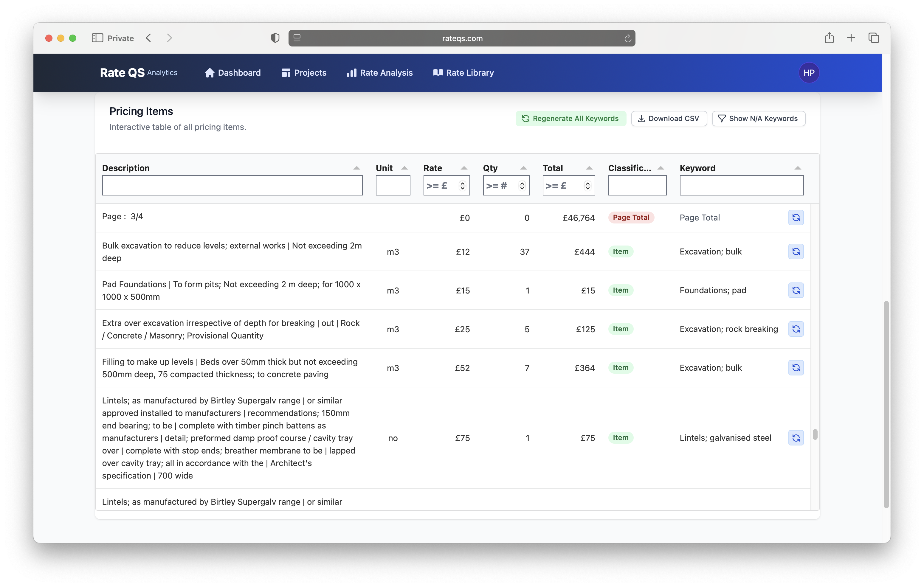Click the table's inner vertical scrollbar thumb
Screen dimensions: 924x587
click(815, 434)
